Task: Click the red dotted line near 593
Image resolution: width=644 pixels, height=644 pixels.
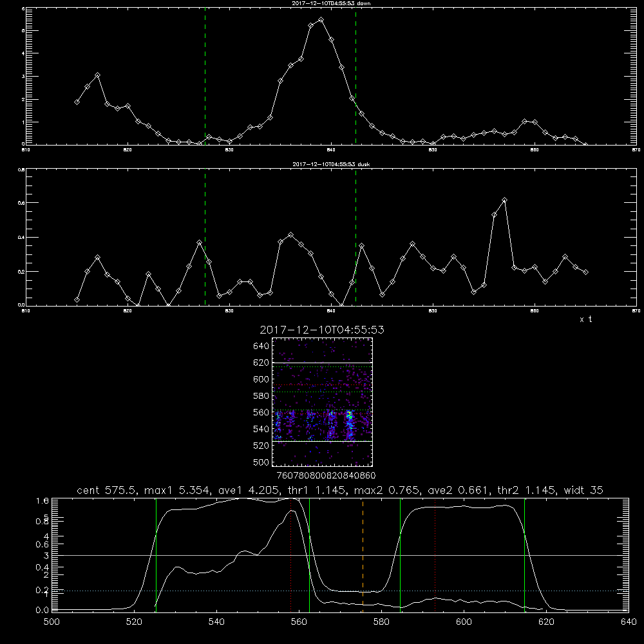Action: (435, 554)
